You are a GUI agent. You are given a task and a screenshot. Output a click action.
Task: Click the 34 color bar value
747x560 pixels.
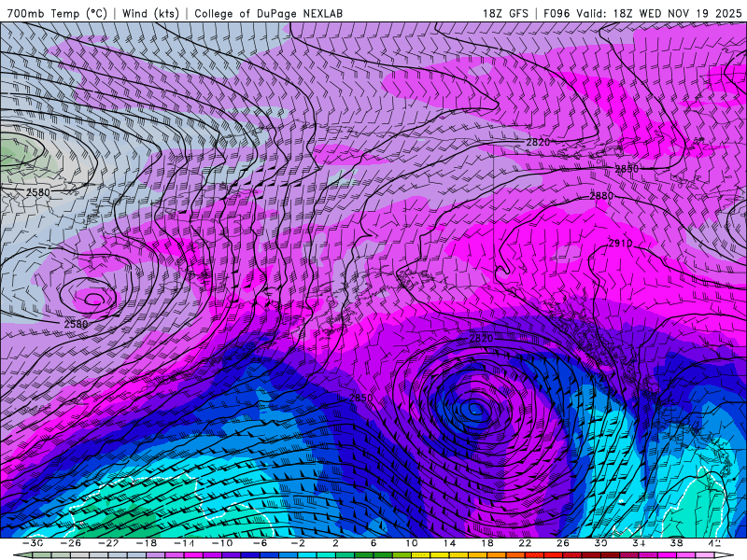639,543
